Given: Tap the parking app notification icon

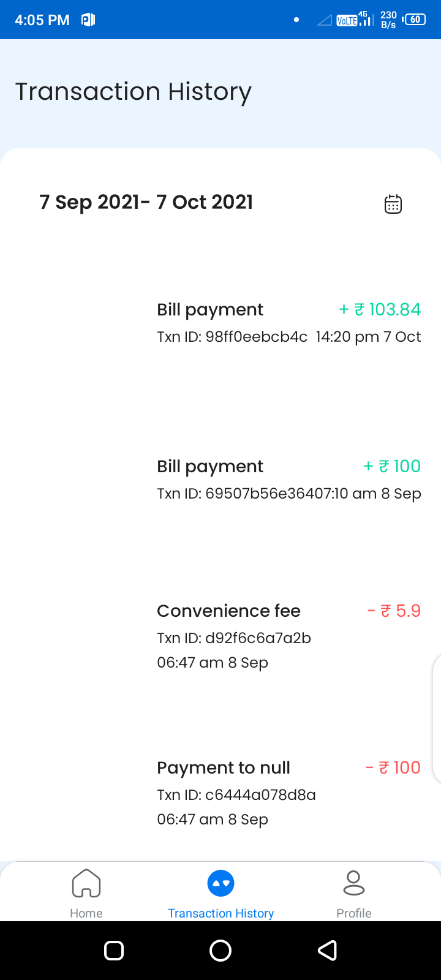Looking at the screenshot, I should [88, 20].
